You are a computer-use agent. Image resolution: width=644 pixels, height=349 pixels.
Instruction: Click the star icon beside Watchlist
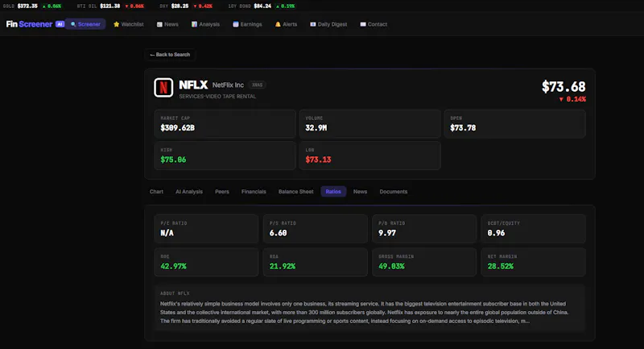click(116, 24)
